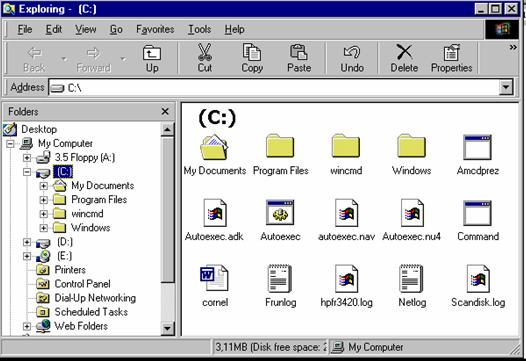Click the Undo toolbar button
The height and width of the screenshot is (361, 526).
[352, 59]
